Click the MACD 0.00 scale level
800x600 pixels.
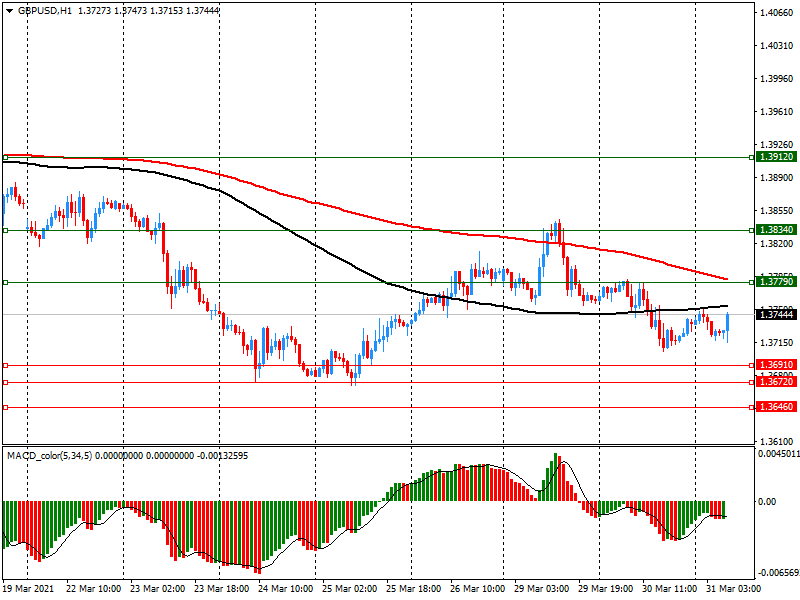pos(768,501)
